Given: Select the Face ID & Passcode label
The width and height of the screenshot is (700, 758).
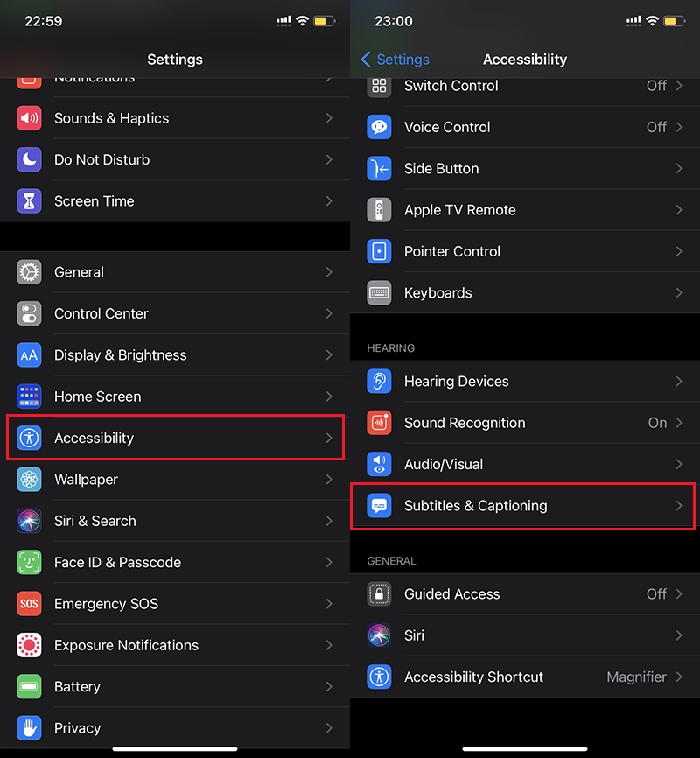Looking at the screenshot, I should 117,562.
